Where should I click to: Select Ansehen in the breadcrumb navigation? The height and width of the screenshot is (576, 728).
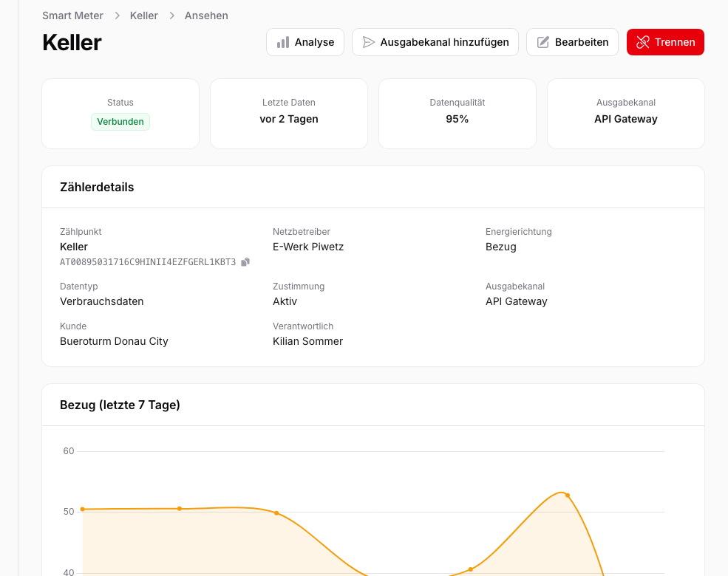206,16
